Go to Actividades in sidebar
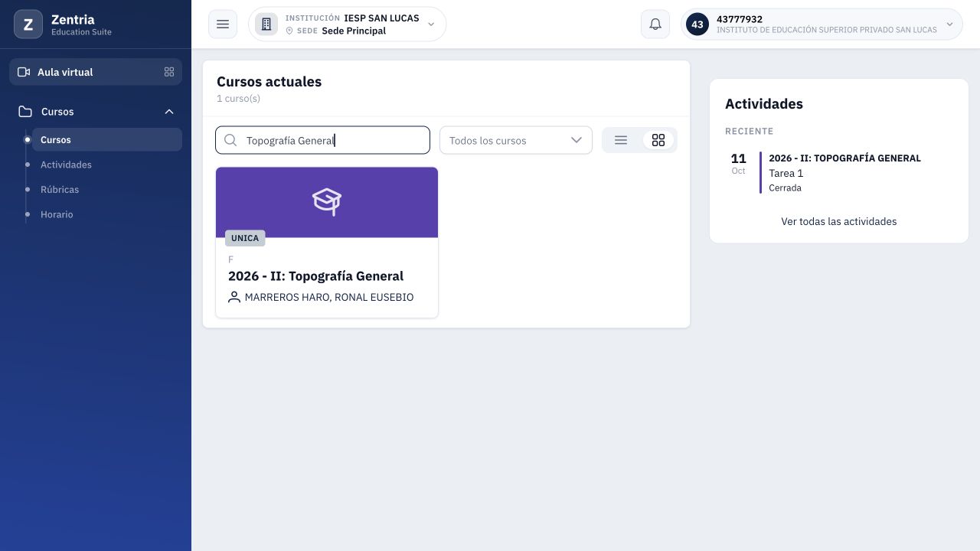 click(66, 165)
